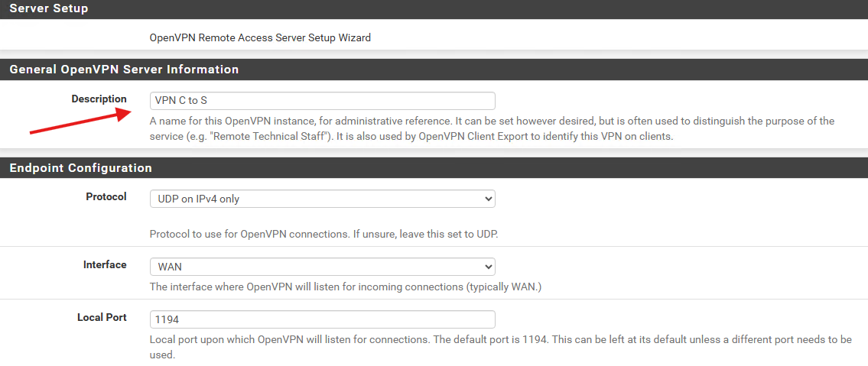Image resolution: width=868 pixels, height=366 pixels.
Task: Select the "UDP on IPv4 only" combo box
Action: coord(322,199)
